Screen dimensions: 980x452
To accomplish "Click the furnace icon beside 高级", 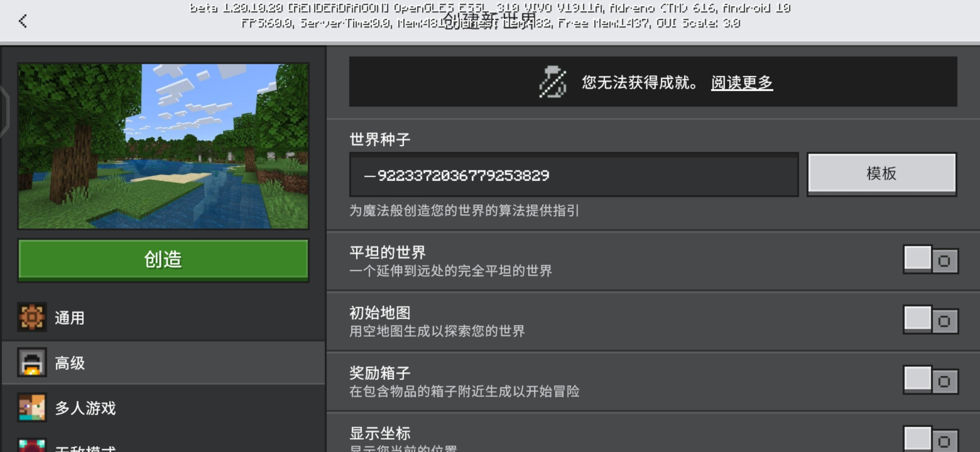I will tap(32, 362).
